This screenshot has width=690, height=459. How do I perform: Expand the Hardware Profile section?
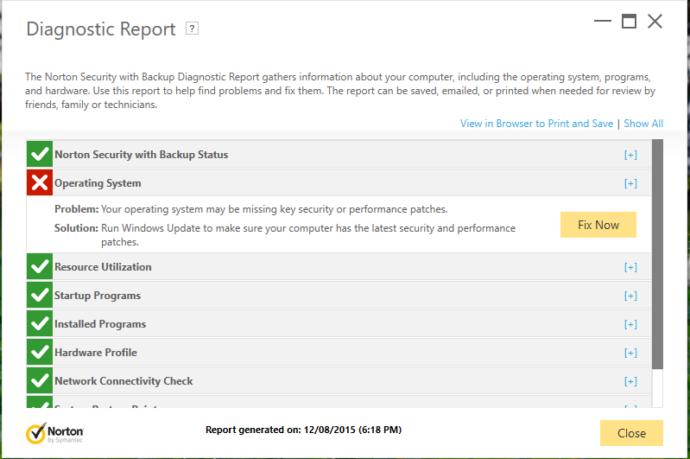pos(631,353)
